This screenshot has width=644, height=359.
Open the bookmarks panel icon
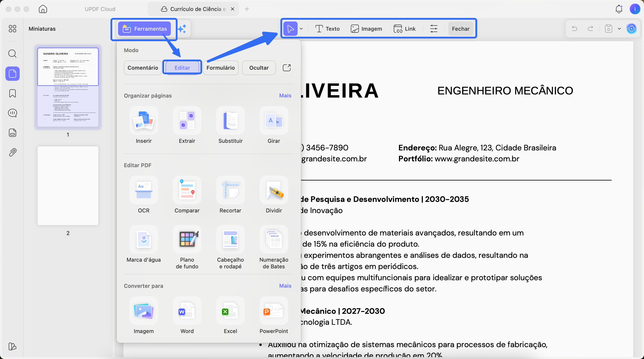coord(12,93)
